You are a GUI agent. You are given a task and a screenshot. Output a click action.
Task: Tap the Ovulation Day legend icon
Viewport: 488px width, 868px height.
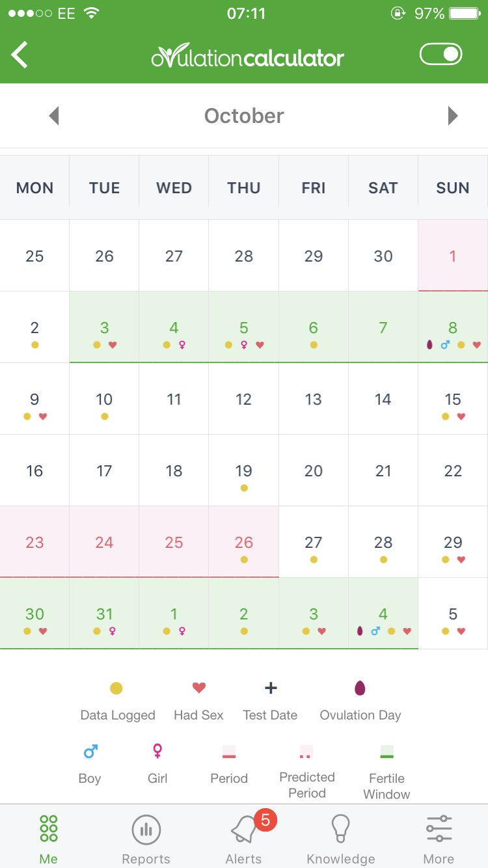360,688
